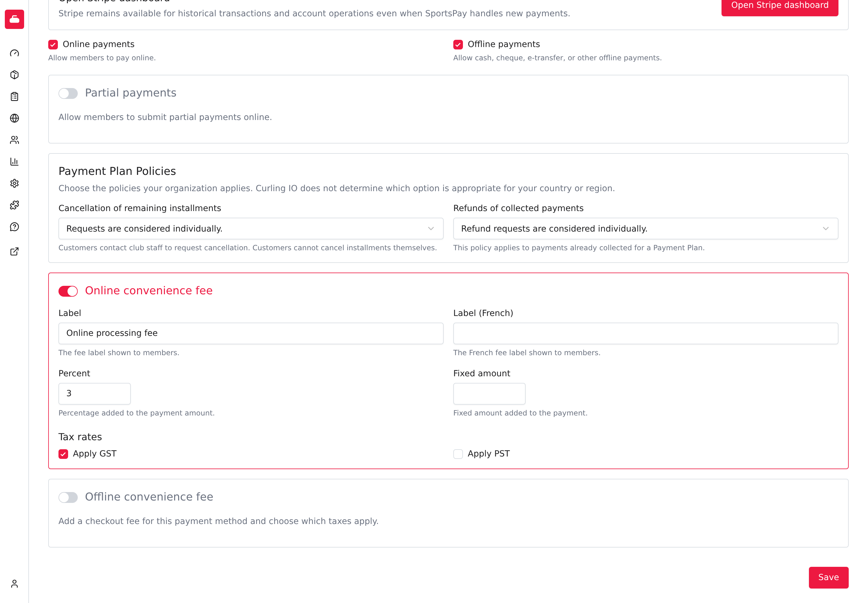Screen dimensions: 868x603
Task: Open the bar chart reports icon
Action: 14,162
